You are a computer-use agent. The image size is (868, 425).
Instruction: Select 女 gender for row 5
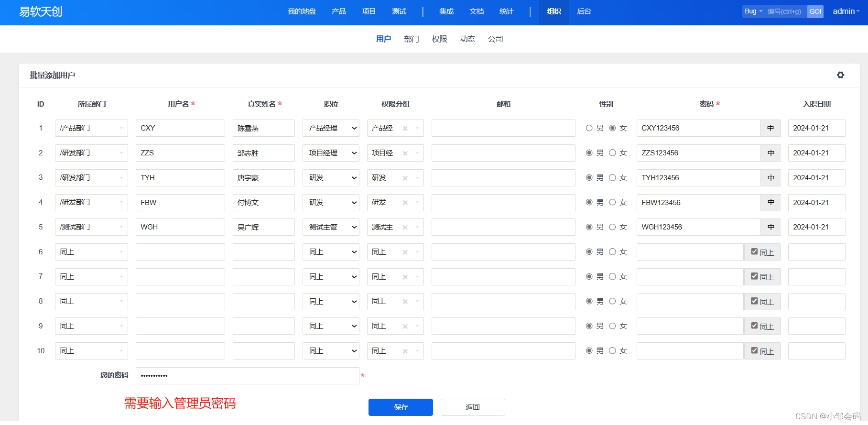612,227
